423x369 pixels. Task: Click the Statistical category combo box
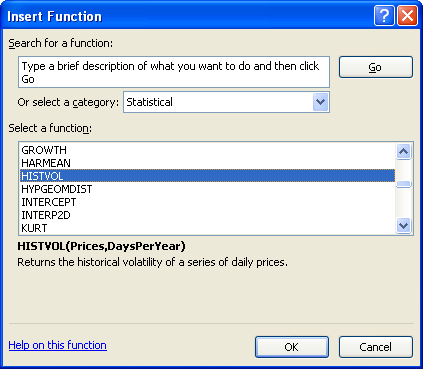click(x=226, y=102)
